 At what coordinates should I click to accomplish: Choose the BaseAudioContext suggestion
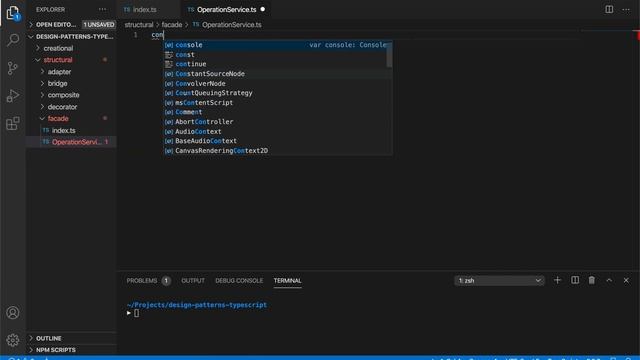pyautogui.click(x=278, y=141)
